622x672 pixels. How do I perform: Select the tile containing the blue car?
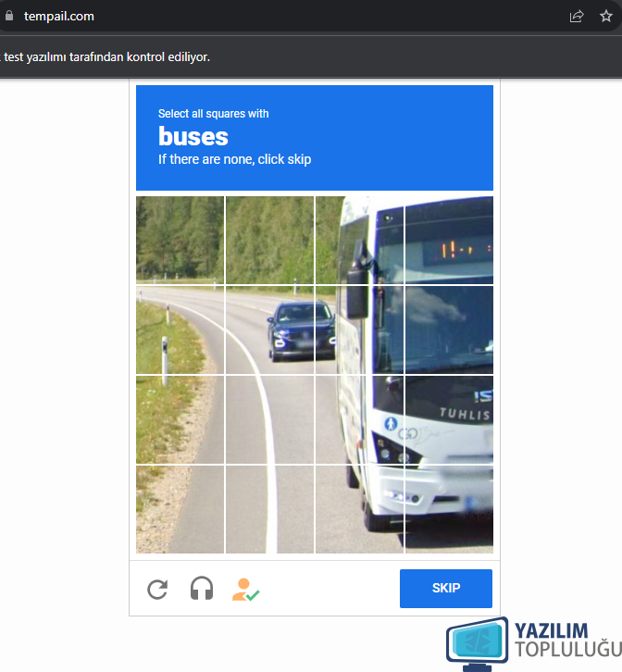269,330
